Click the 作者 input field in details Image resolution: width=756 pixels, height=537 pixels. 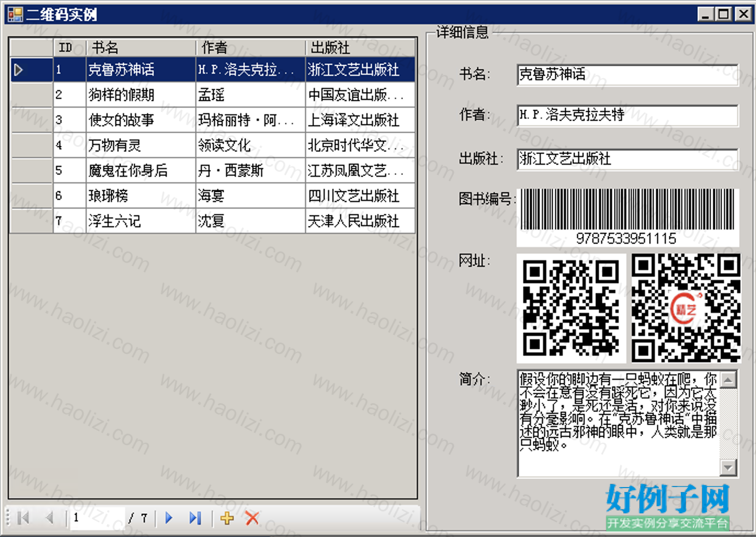(x=628, y=115)
